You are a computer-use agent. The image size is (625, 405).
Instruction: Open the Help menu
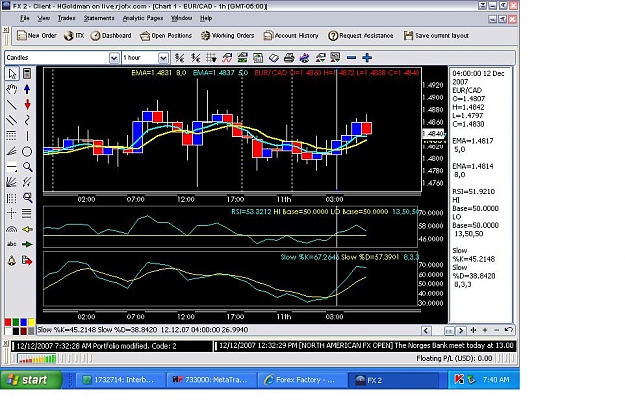pos(206,18)
